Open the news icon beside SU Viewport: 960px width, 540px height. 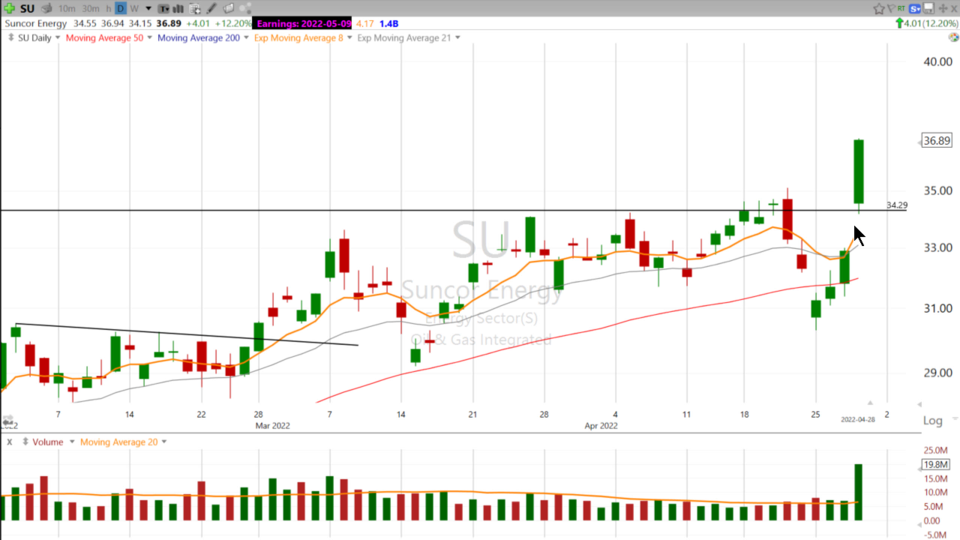click(x=47, y=9)
